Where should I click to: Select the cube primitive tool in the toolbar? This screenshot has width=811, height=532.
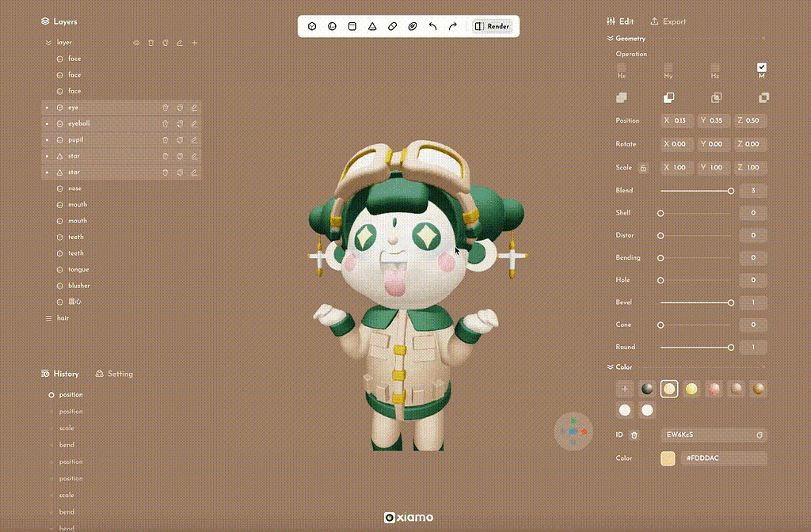point(311,26)
